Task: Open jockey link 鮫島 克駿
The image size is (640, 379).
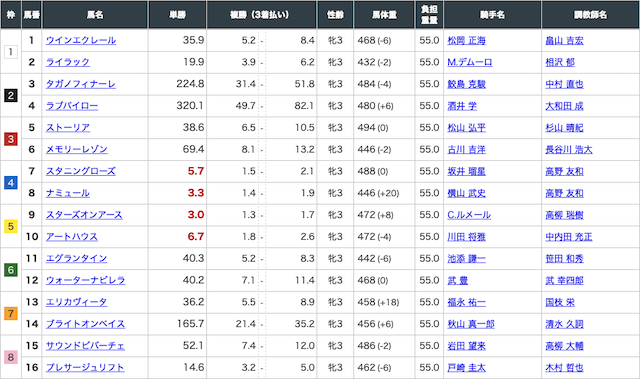Action: 467,84
